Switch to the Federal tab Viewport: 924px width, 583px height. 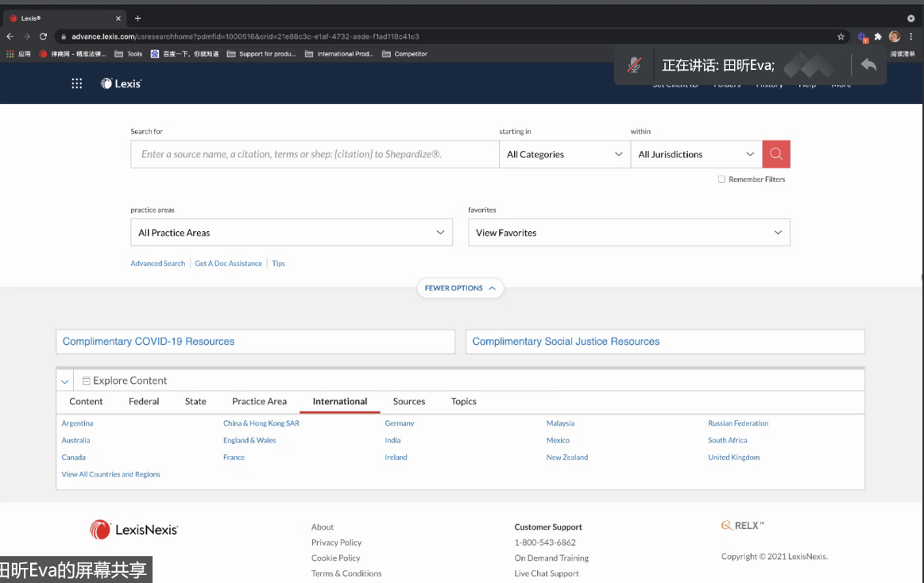[144, 401]
